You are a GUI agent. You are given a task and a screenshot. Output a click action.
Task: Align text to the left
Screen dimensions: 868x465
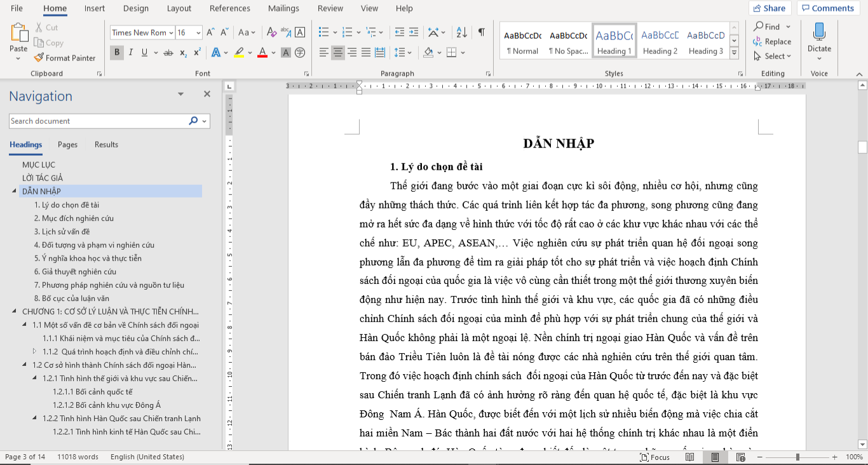[x=324, y=53]
